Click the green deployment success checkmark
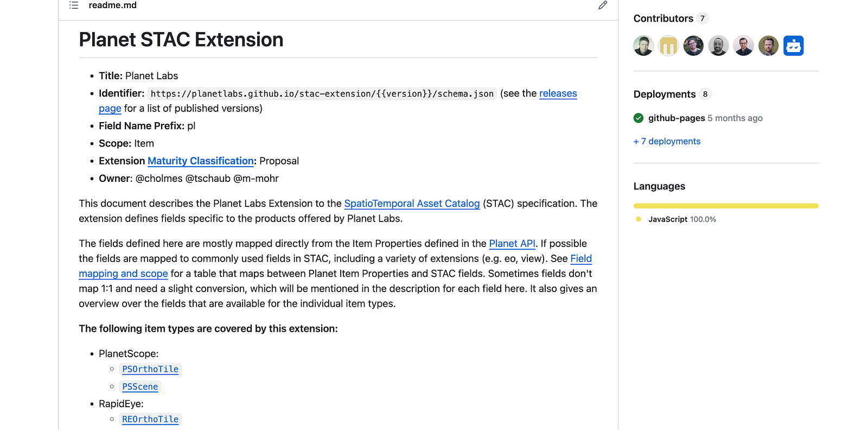Image resolution: width=868 pixels, height=430 pixels. point(638,118)
